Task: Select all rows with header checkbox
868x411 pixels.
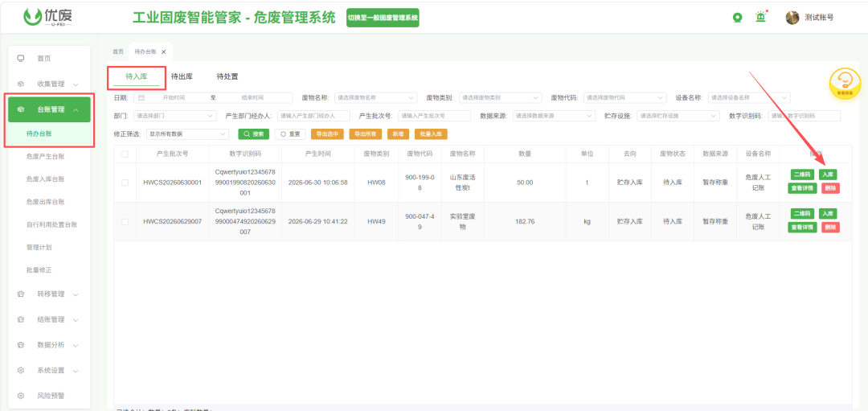Action: point(125,154)
